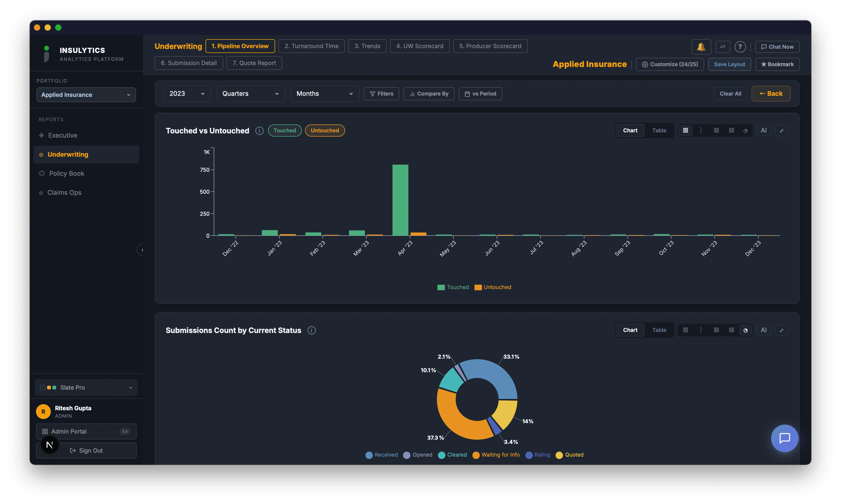Select pie chart type in Touched vs Untouched
Screen dimensions: 841x504
coord(745,130)
